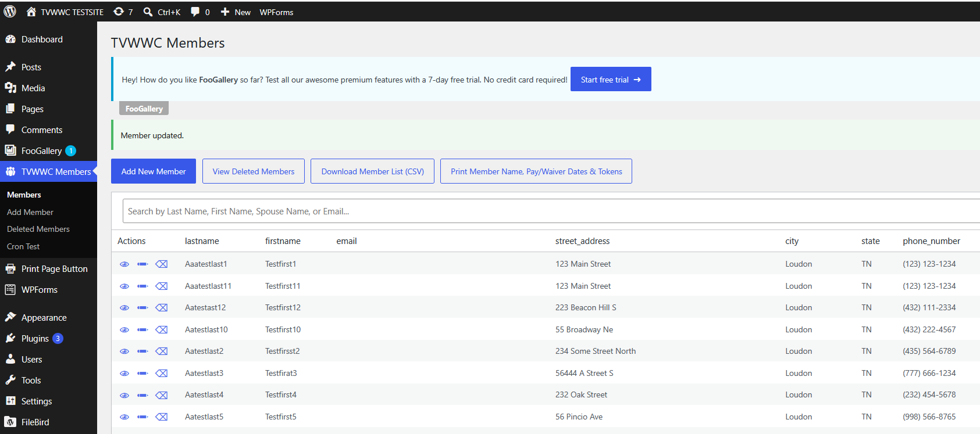980x434 pixels.
Task: View member Aatestlast2 with the eye icon
Action: 124,351
